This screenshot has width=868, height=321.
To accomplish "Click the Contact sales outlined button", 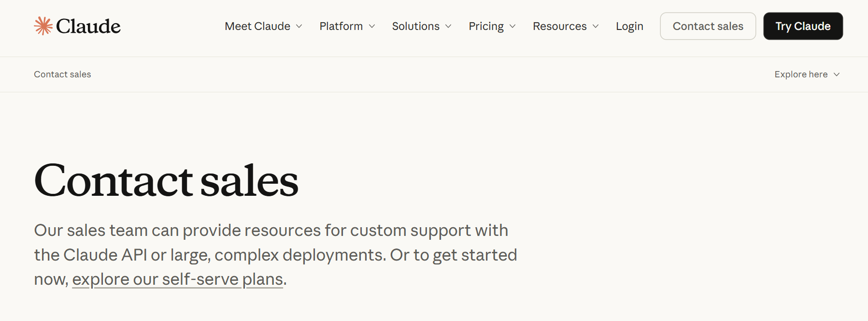I will click(708, 26).
